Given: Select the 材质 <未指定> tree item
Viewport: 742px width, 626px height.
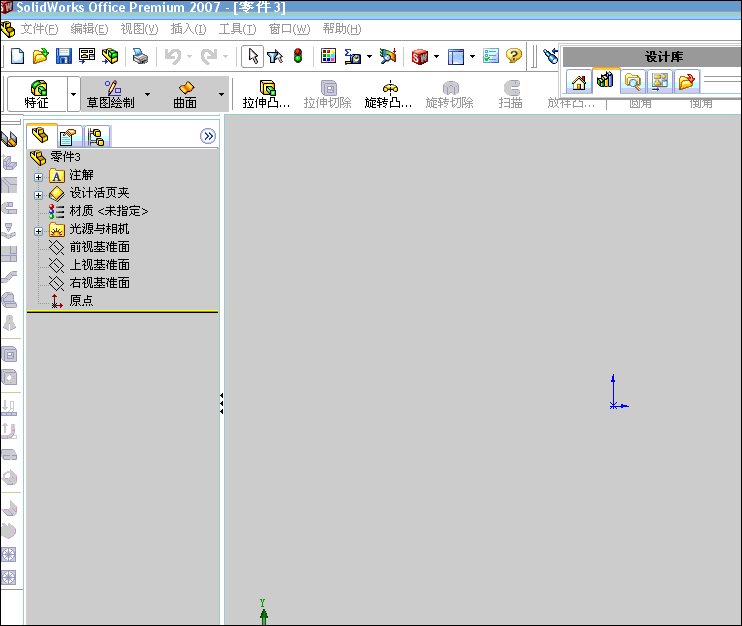Looking at the screenshot, I should point(98,211).
